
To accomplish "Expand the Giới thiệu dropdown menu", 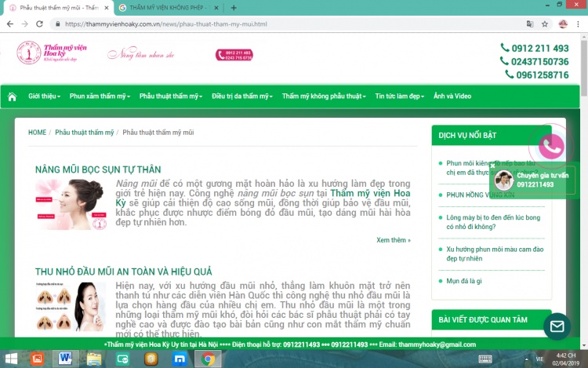I will coord(44,97).
